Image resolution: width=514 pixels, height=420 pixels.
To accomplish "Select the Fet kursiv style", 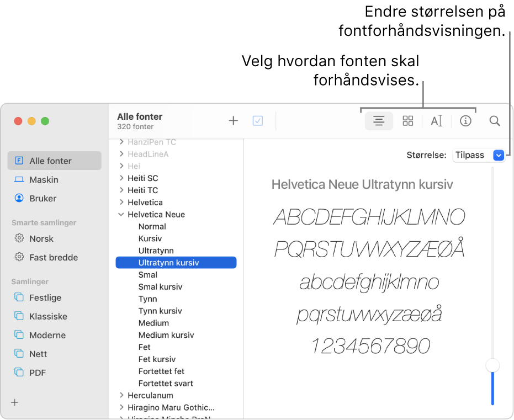I will (156, 359).
